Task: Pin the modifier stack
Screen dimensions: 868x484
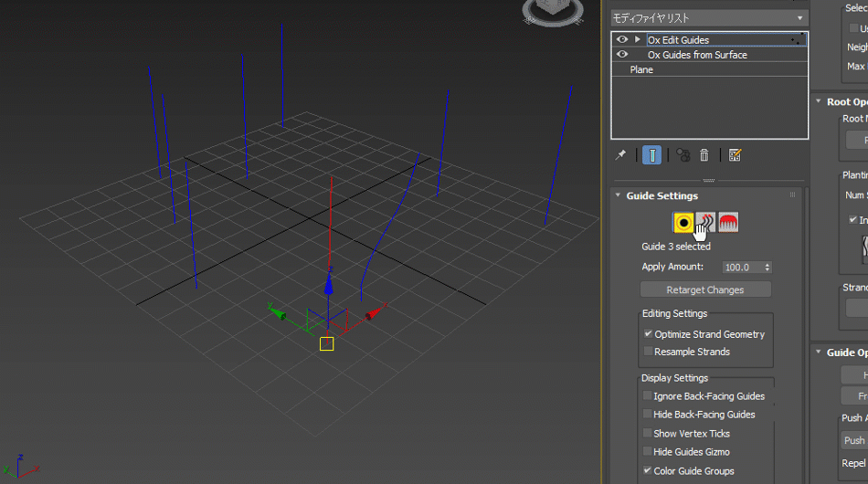Action: click(x=620, y=155)
